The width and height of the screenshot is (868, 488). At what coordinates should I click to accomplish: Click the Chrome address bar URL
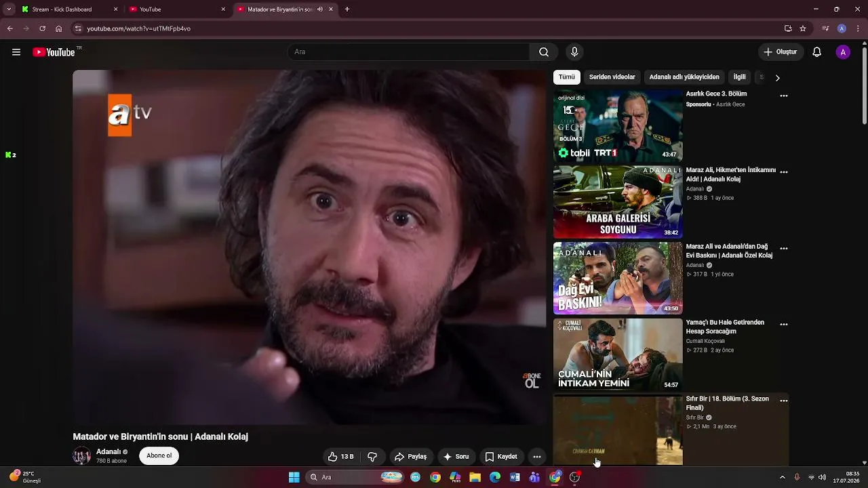tap(139, 28)
